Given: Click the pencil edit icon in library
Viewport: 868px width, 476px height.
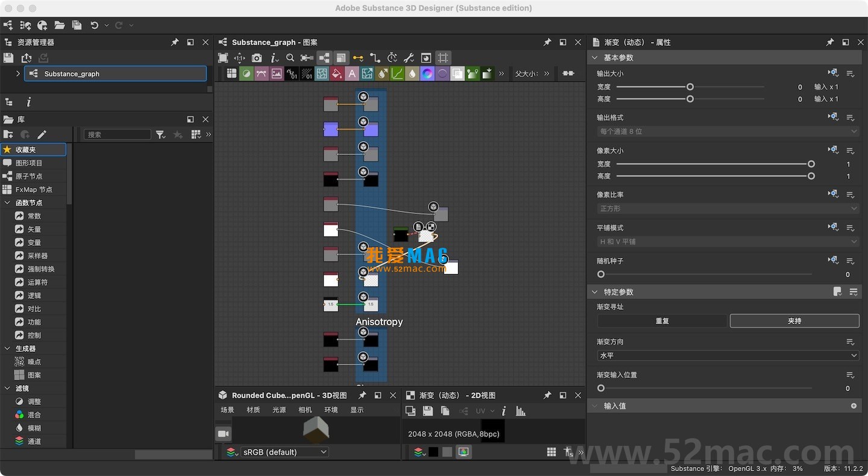Looking at the screenshot, I should point(42,134).
